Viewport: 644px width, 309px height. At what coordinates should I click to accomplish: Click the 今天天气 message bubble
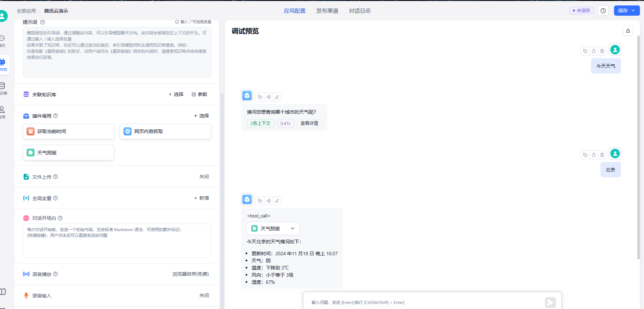tap(606, 66)
